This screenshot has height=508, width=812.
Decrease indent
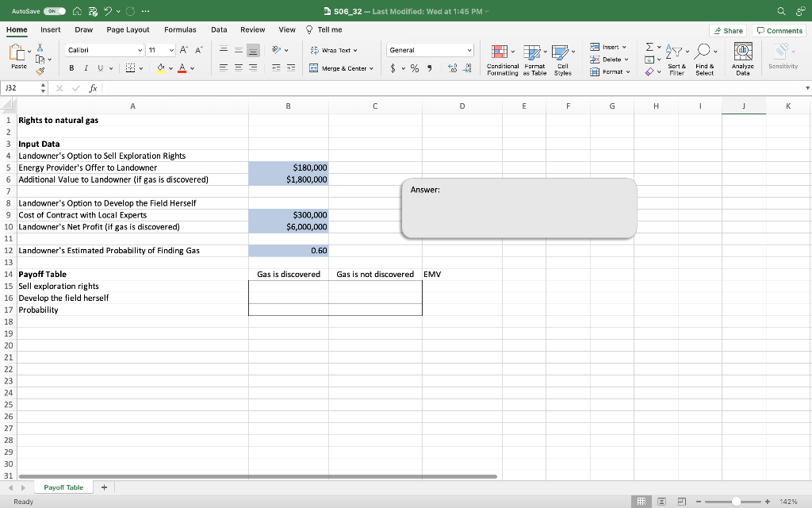click(276, 68)
